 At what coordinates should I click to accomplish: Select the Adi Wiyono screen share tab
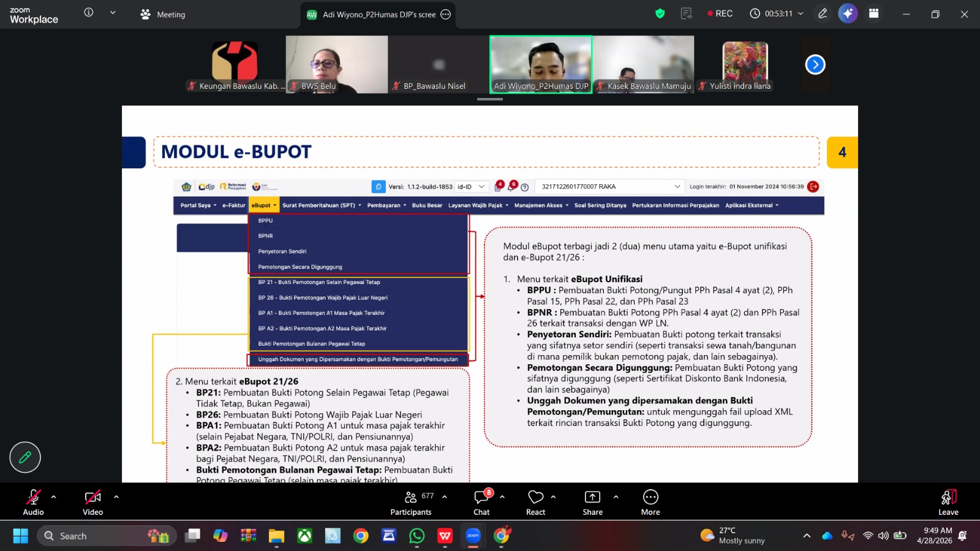(x=378, y=14)
